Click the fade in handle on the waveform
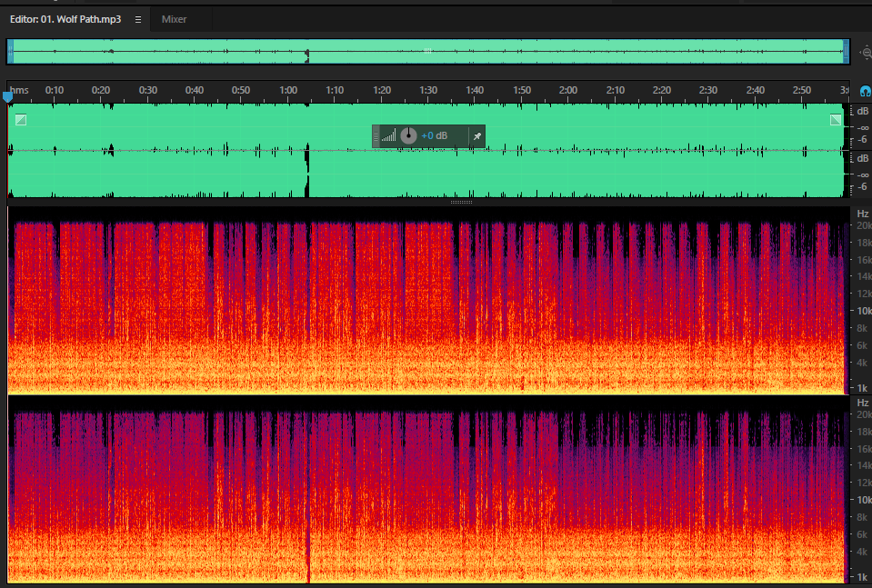Screen dimensions: 872x588 pyautogui.click(x=21, y=119)
